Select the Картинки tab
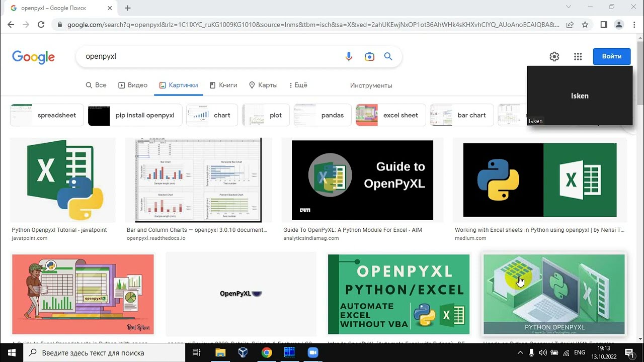Image resolution: width=644 pixels, height=362 pixels. [x=179, y=85]
